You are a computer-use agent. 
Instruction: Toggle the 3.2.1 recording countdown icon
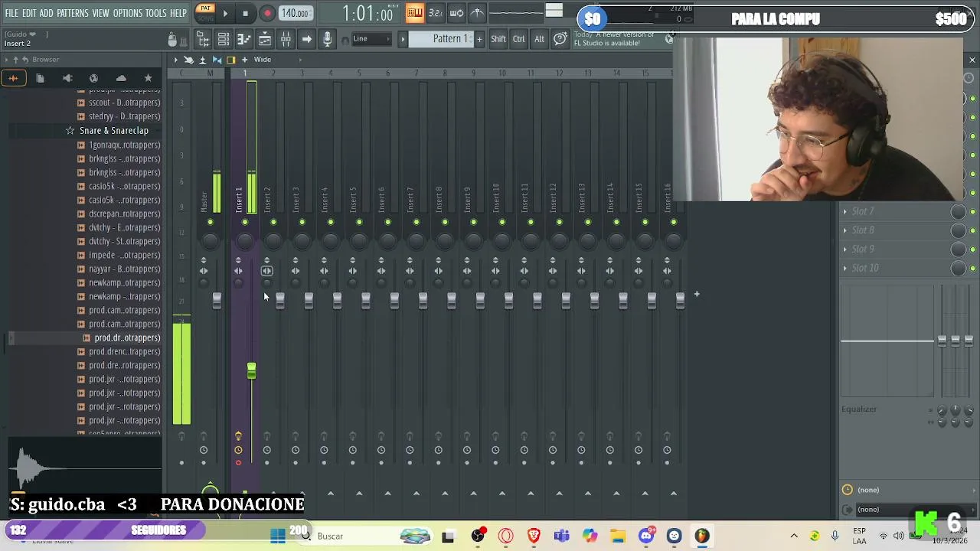(435, 12)
